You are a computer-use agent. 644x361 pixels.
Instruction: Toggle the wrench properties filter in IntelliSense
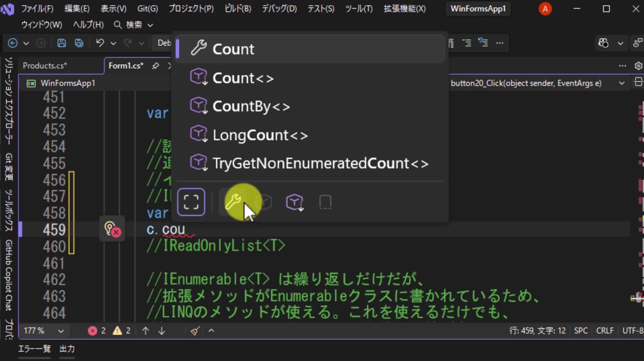tap(233, 202)
